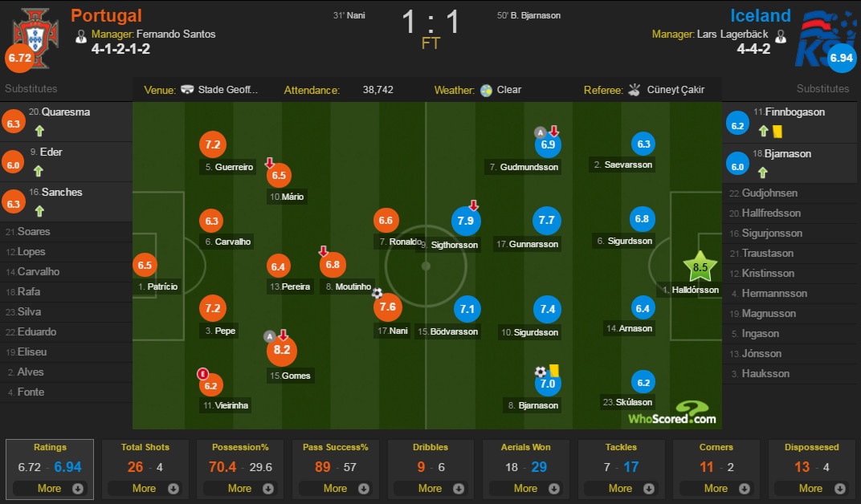Expand More under Possession%

coord(239,488)
